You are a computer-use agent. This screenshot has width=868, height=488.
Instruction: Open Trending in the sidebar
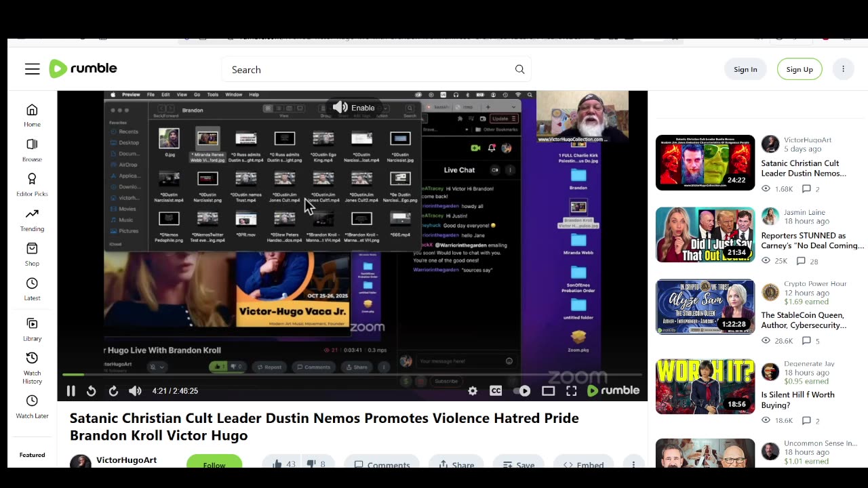click(32, 220)
